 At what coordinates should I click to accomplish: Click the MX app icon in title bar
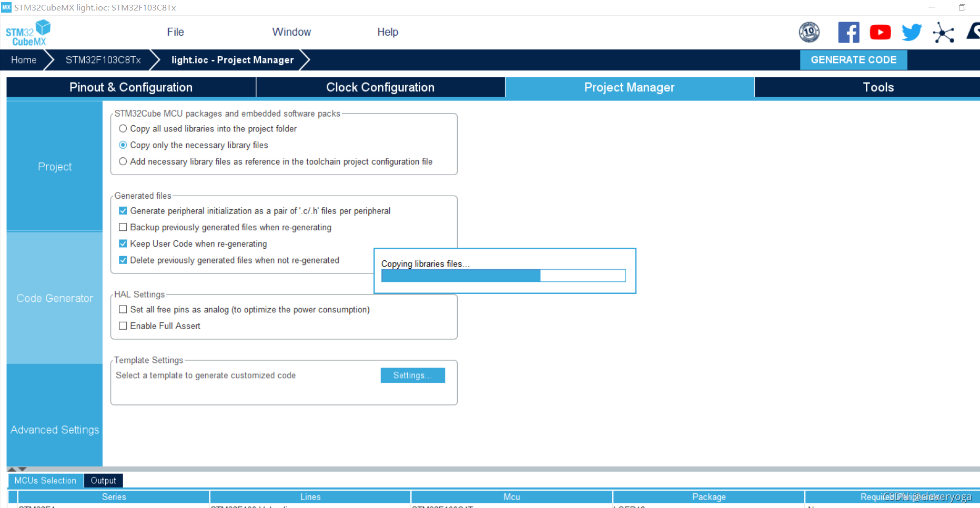point(6,7)
